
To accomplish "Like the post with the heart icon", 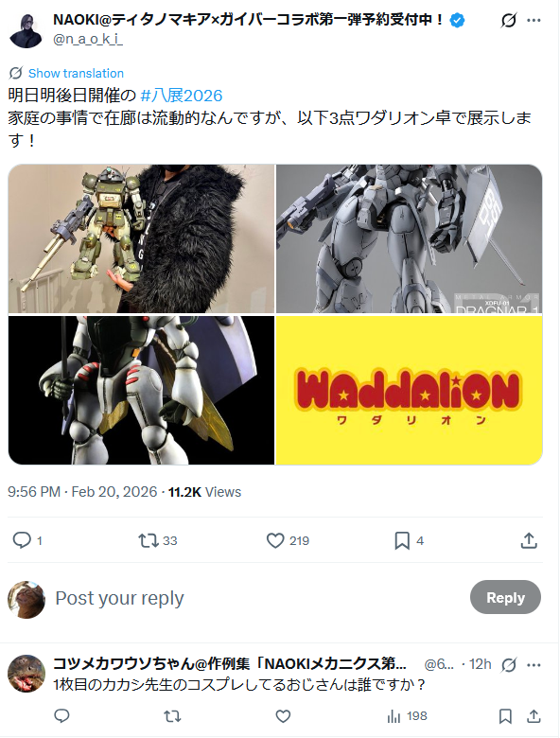I will [x=275, y=540].
